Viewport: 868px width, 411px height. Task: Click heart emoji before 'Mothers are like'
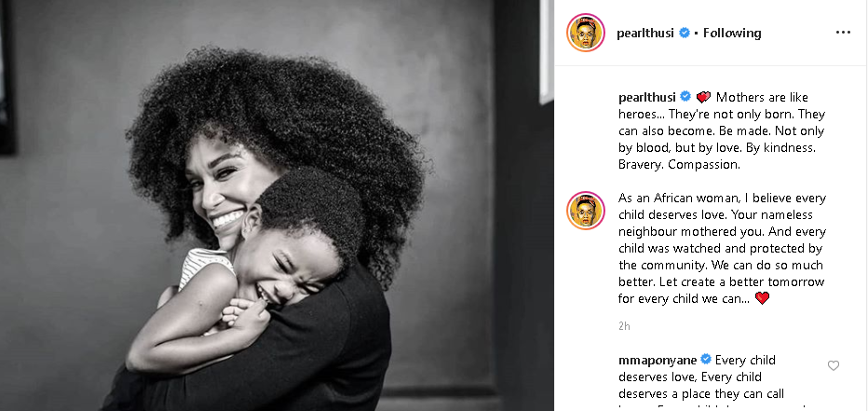703,98
